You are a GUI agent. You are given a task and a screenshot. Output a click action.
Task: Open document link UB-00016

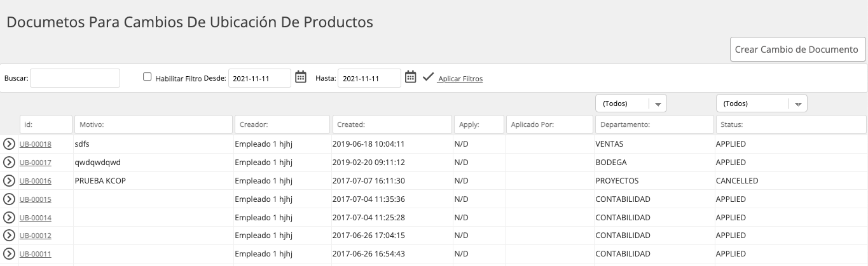tap(36, 181)
